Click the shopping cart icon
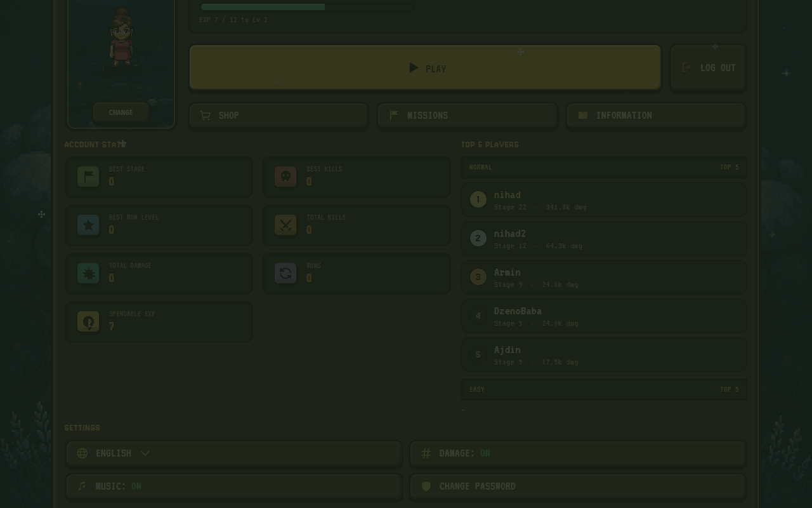Screen dimensions: 812x508 click(x=205, y=116)
